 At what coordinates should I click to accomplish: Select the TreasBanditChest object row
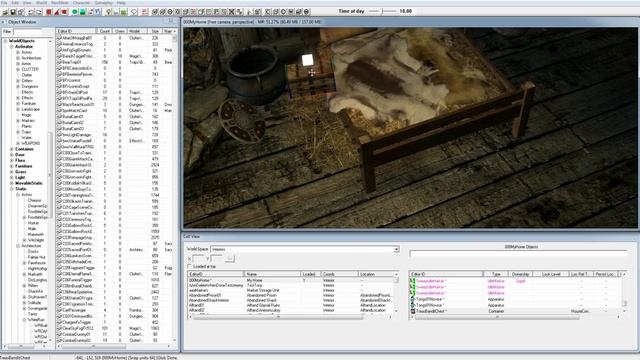click(x=515, y=311)
